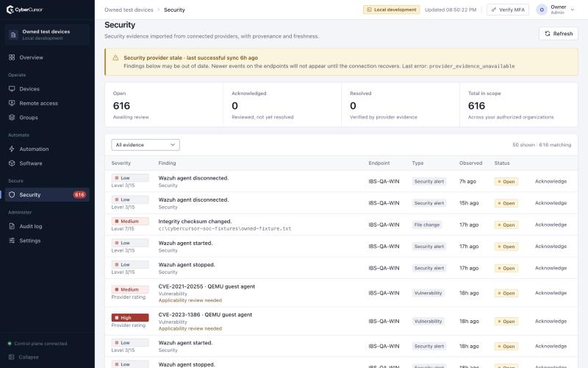Viewport: 588px width, 368px height.
Task: Click the Owner avatar circle
Action: [542, 10]
